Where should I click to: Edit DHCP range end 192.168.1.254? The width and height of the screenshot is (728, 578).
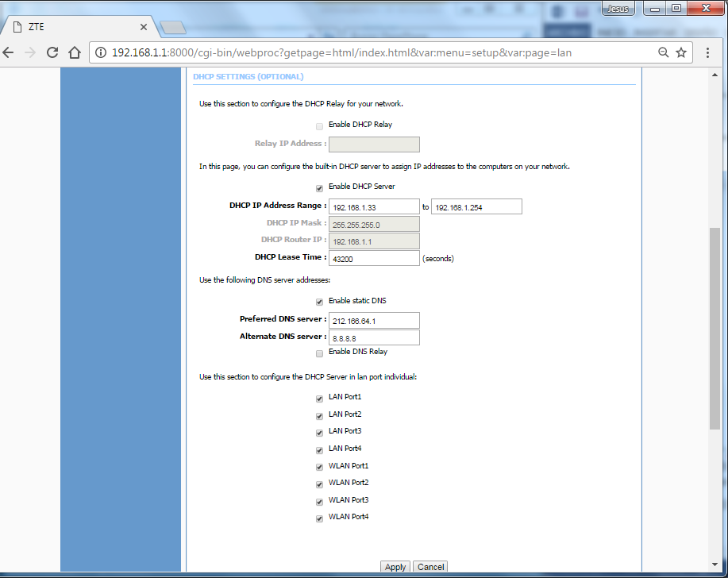(476, 206)
